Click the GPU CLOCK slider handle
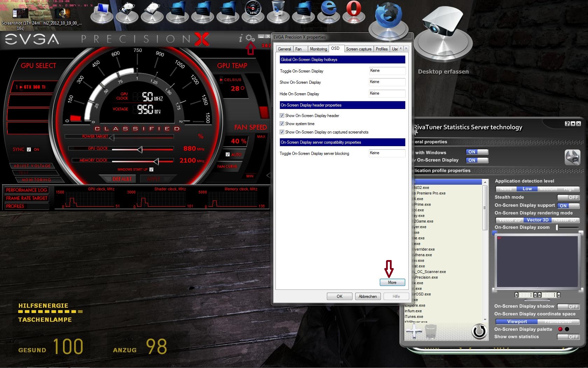Image resolution: width=588 pixels, height=368 pixels. pyautogui.click(x=140, y=150)
